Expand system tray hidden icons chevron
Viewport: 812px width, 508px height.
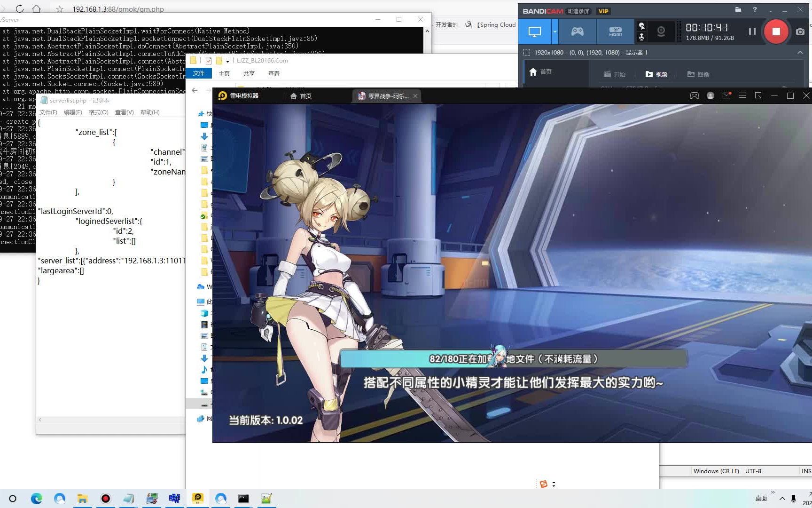click(782, 499)
